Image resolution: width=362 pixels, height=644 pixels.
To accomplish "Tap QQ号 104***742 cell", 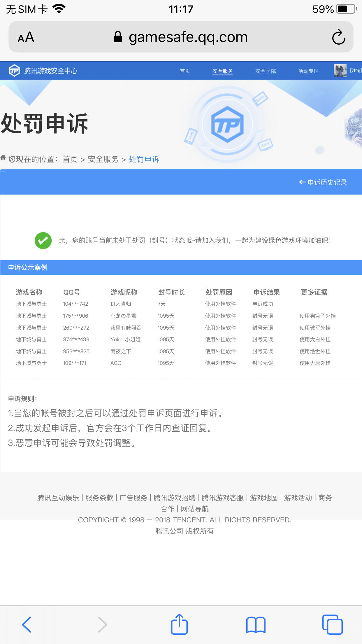I will point(75,304).
